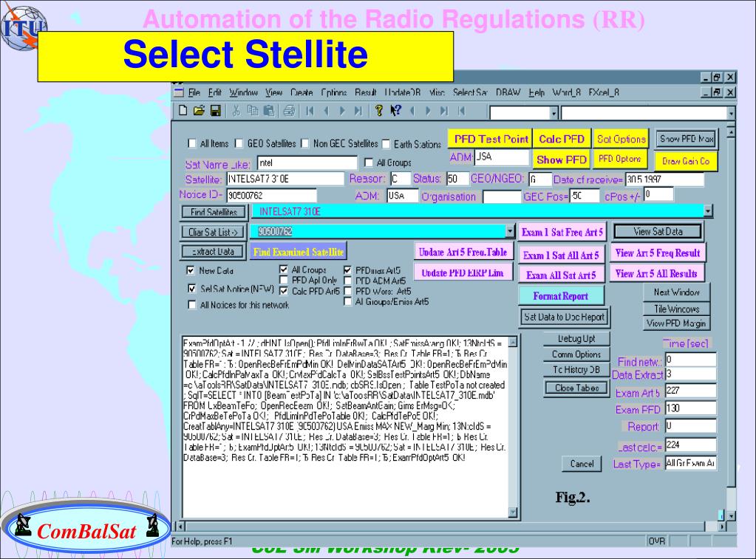756x559 pixels.
Task: Click the last-record arrow left of yellow Help icon
Action: 358,112
